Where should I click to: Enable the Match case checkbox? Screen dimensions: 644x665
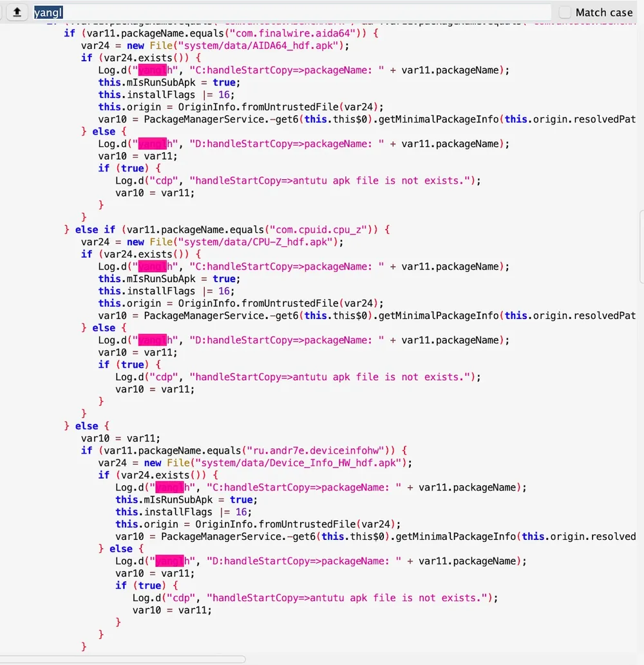[x=565, y=12]
